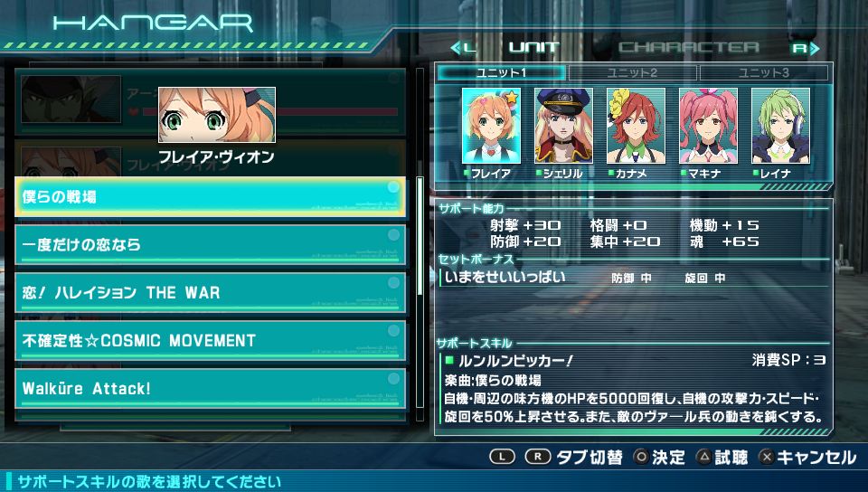Select the マキナ character portrait
The height and width of the screenshot is (492, 868).
[709, 126]
